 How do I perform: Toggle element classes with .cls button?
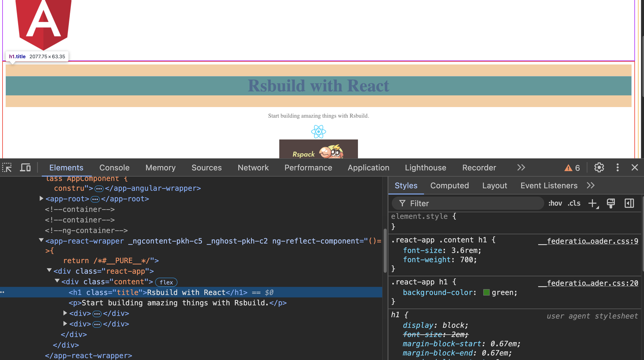click(574, 203)
